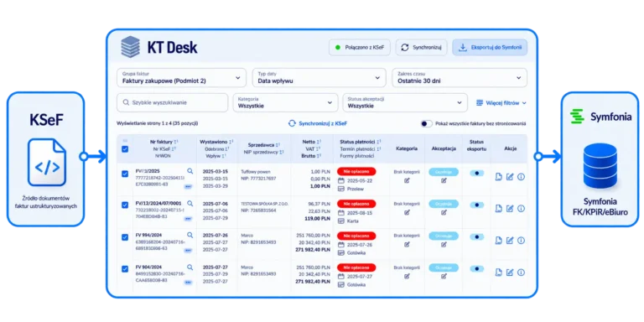Open the PDF document icon for FV/12/2024/07/0001
Screen dimensions: 644x322
pos(499,209)
